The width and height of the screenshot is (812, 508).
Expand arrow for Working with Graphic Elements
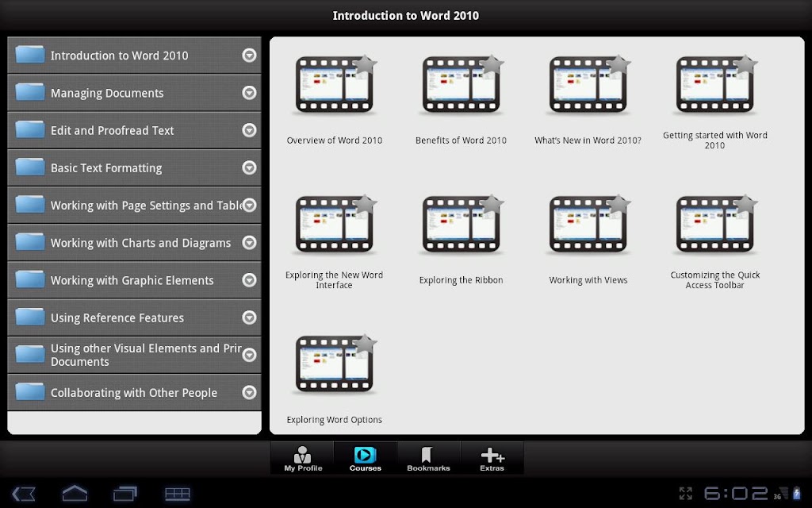point(250,280)
